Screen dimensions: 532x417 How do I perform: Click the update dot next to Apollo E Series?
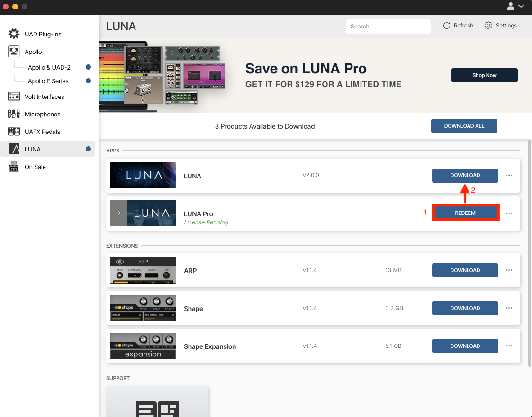pyautogui.click(x=88, y=80)
